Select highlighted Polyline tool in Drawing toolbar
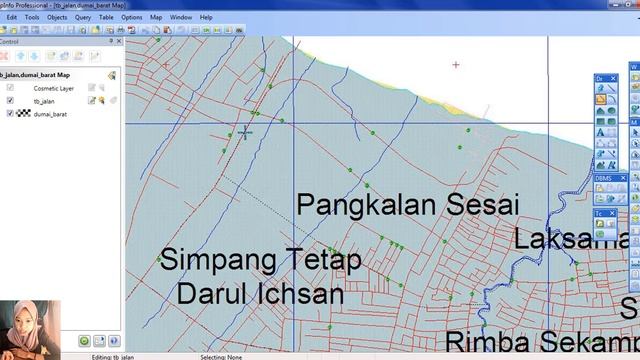 click(x=600, y=99)
